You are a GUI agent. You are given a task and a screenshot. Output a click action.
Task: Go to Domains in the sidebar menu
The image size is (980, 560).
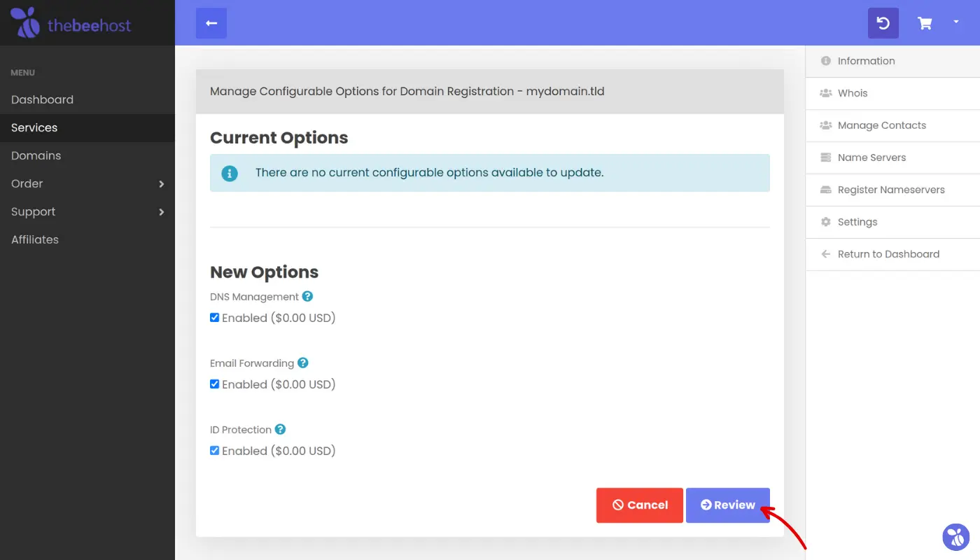(36, 155)
